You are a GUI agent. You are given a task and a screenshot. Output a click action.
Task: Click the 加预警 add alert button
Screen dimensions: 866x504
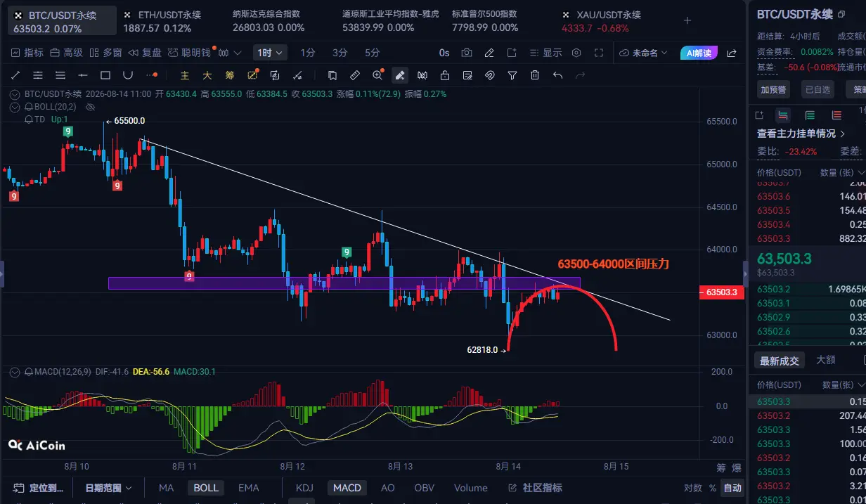coord(774,89)
